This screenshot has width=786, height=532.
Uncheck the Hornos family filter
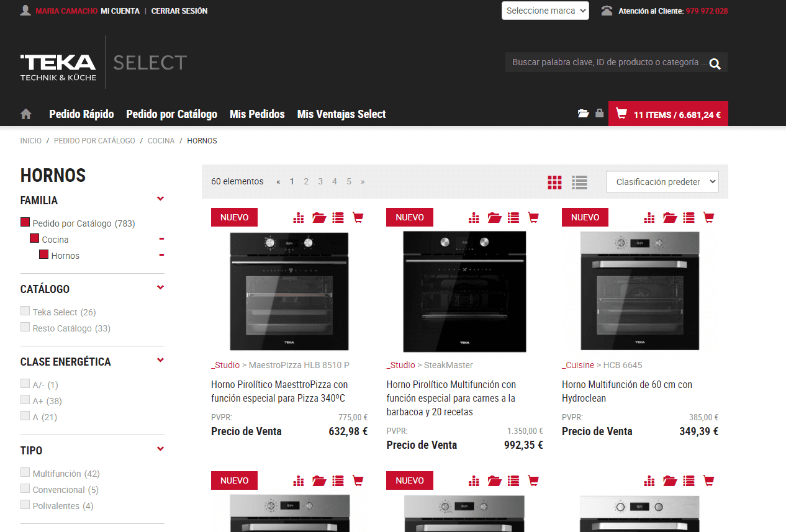tap(43, 255)
